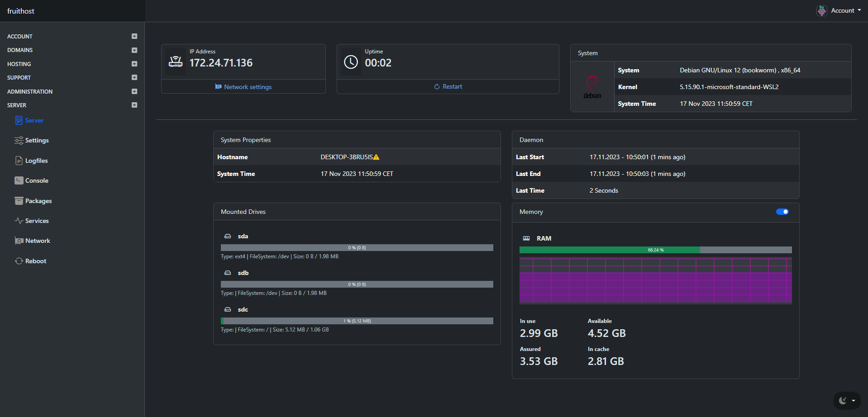Collapse the SERVER sidebar section
868x417 pixels.
pos(134,105)
